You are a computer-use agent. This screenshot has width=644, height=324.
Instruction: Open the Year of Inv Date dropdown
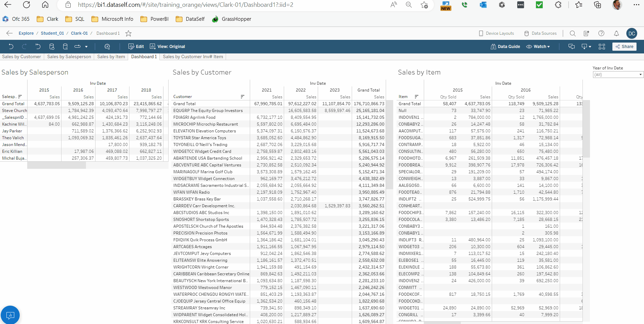[x=618, y=75]
